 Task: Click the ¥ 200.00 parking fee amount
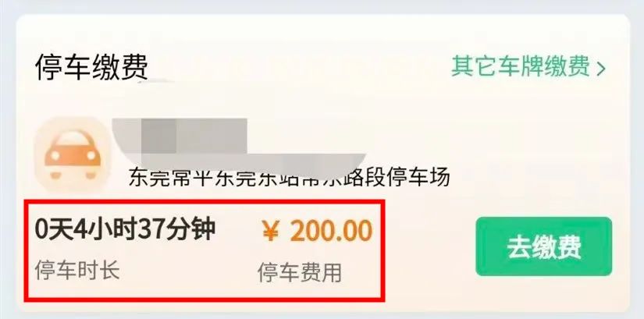point(317,231)
